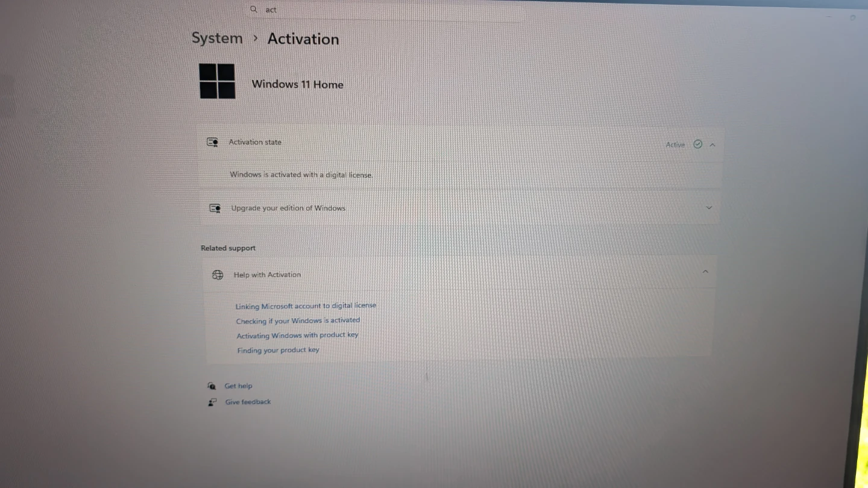Collapse the Help with Activation section
Viewport: 868px width, 488px height.
705,272
